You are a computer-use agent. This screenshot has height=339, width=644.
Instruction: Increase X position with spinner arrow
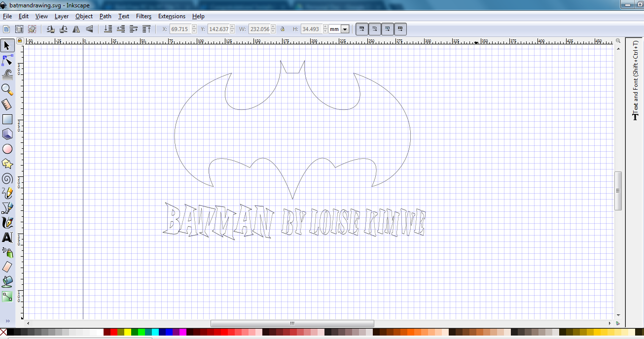click(194, 27)
